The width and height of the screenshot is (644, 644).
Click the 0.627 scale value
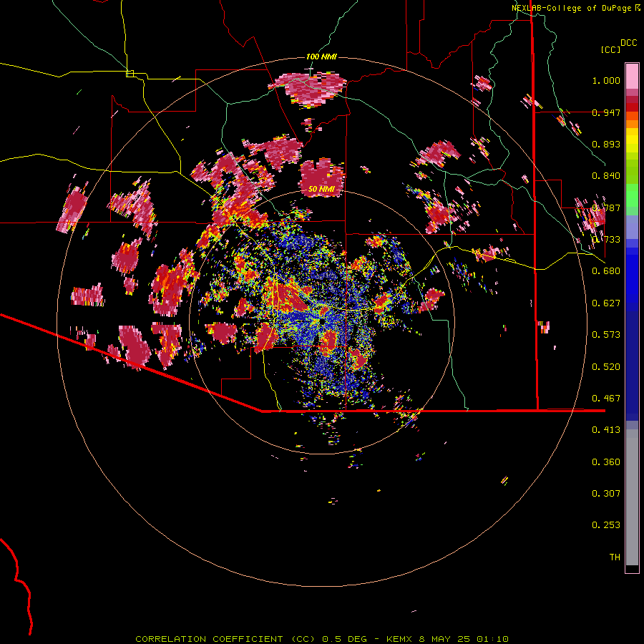(606, 303)
